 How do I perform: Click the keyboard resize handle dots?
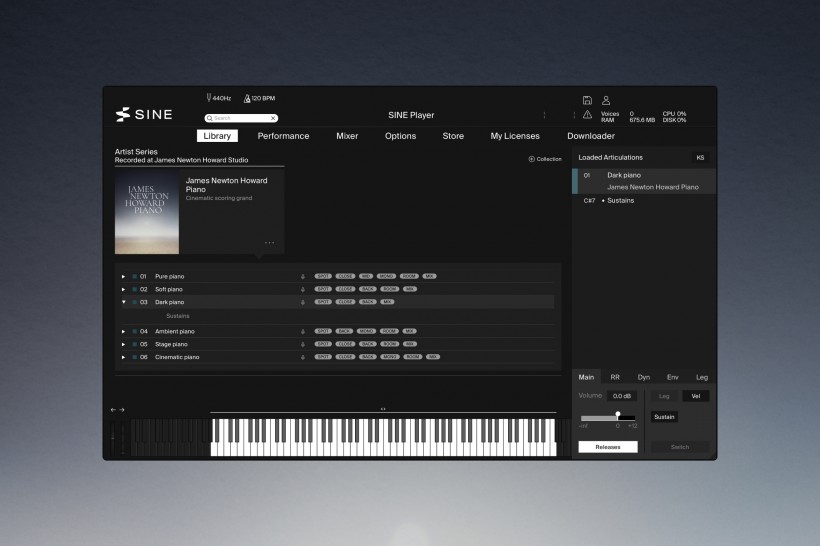tap(383, 409)
